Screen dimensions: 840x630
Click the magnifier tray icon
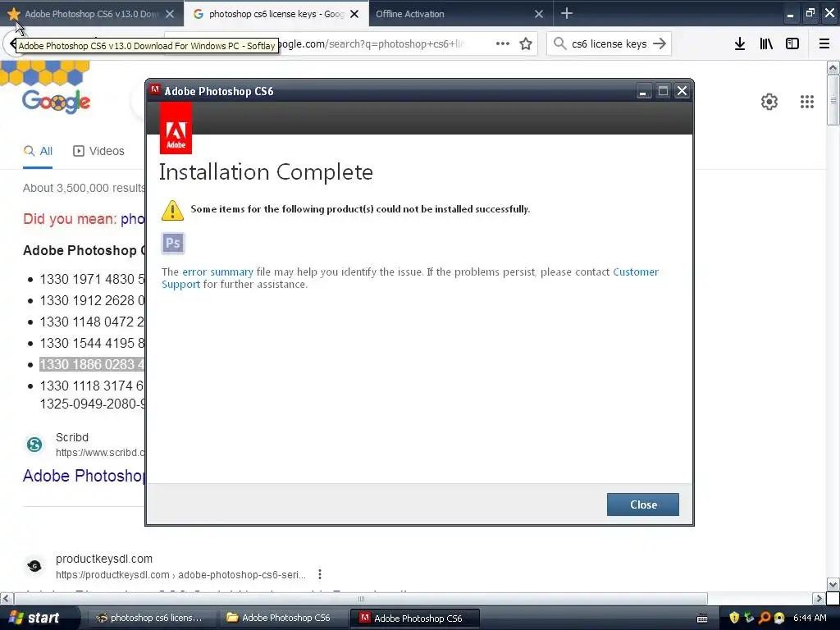tap(765, 618)
